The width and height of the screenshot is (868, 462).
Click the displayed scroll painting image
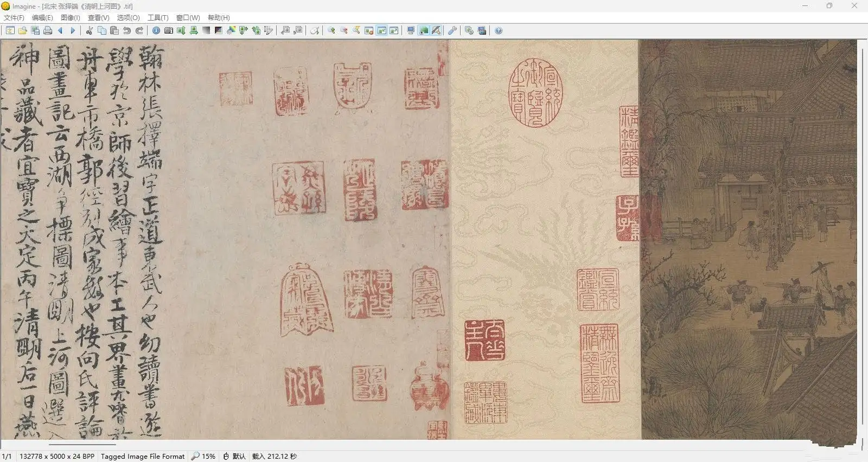[429, 239]
